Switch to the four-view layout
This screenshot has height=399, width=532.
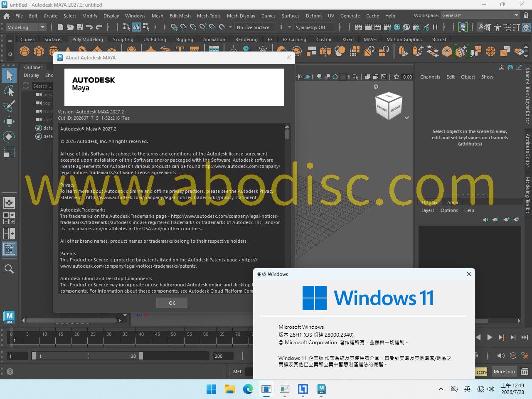pyautogui.click(x=9, y=218)
